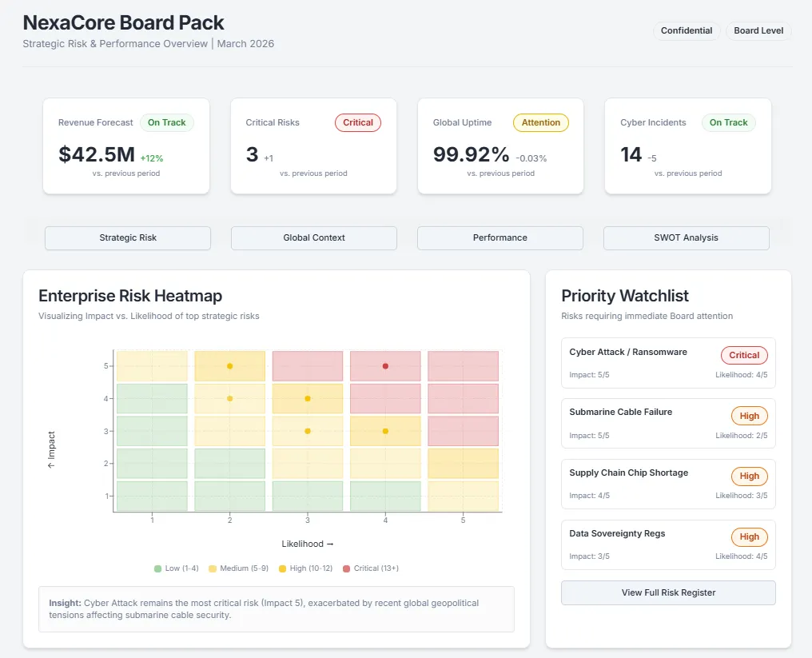The width and height of the screenshot is (812, 658).
Task: Click the Board Level badge
Action: coord(758,30)
